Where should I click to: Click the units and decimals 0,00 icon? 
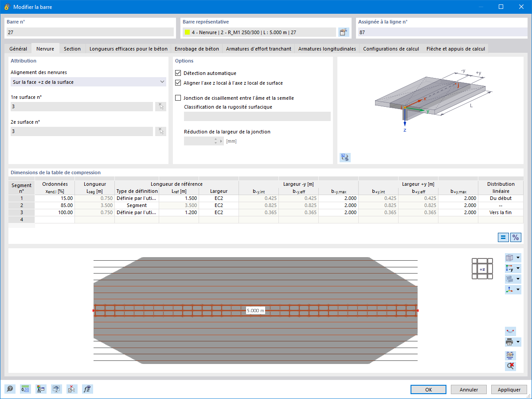[x=25, y=389]
